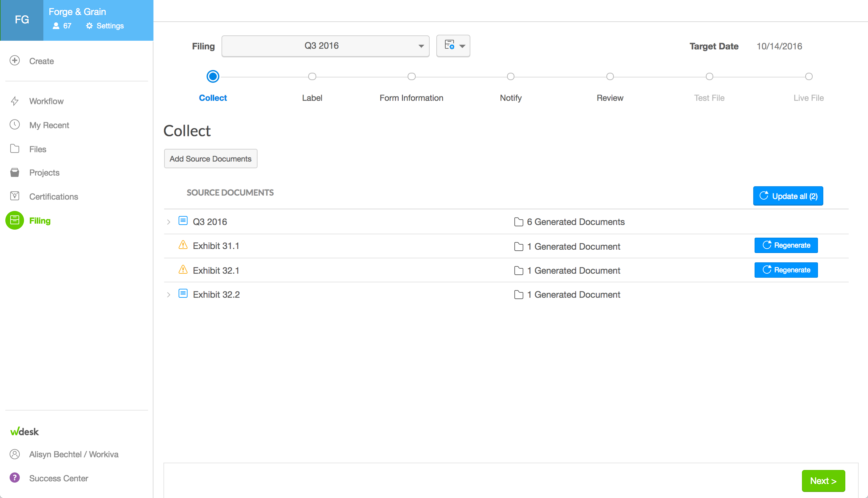Select the Certifications badge icon

coord(15,196)
